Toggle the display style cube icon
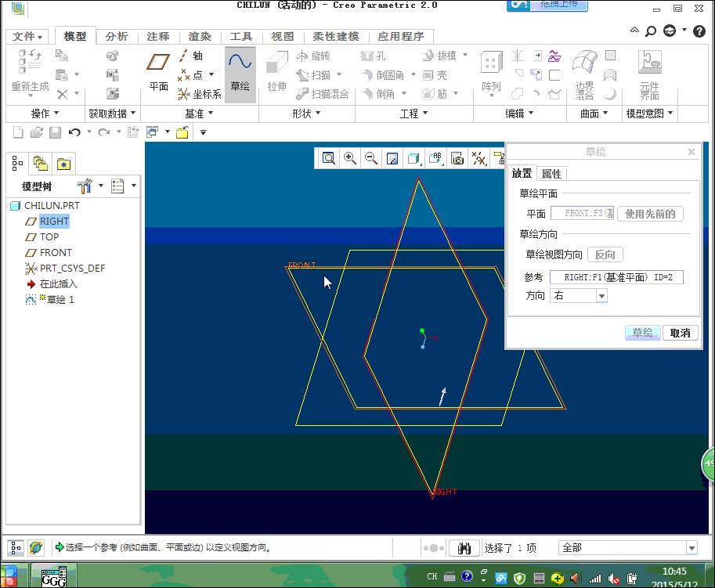 tap(413, 158)
